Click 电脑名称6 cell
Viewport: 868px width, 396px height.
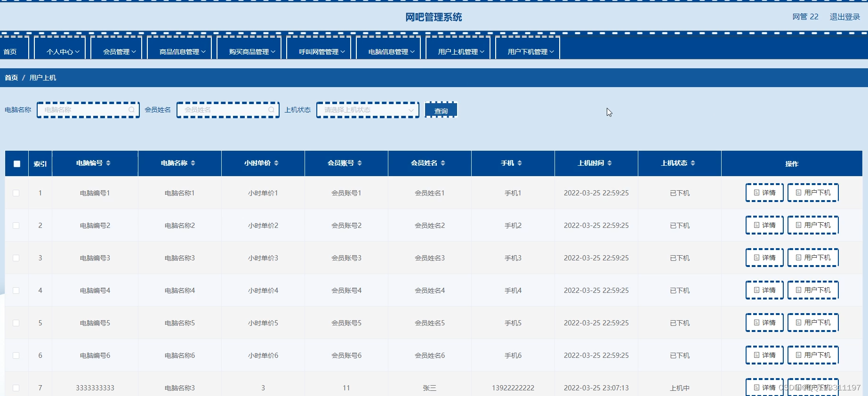(180, 356)
